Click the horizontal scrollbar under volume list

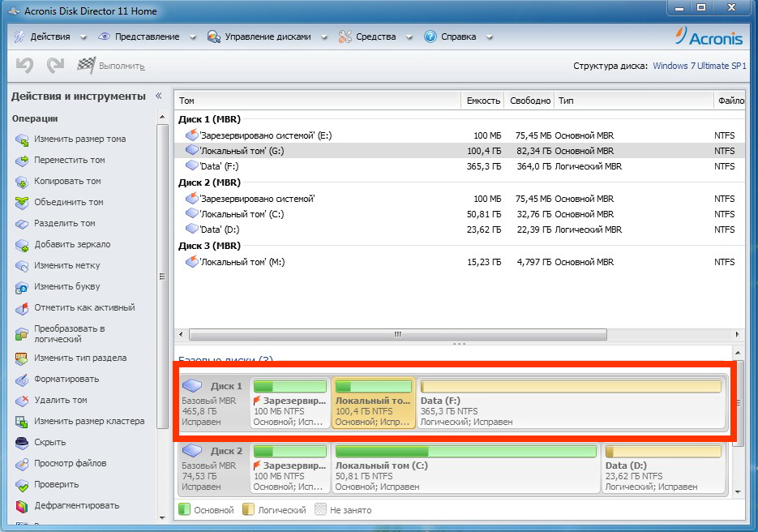click(x=397, y=334)
